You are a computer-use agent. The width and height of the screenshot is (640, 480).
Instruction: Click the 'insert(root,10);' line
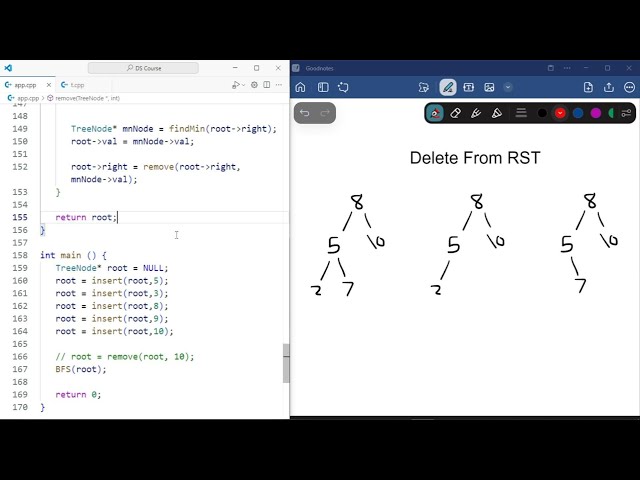tap(114, 331)
